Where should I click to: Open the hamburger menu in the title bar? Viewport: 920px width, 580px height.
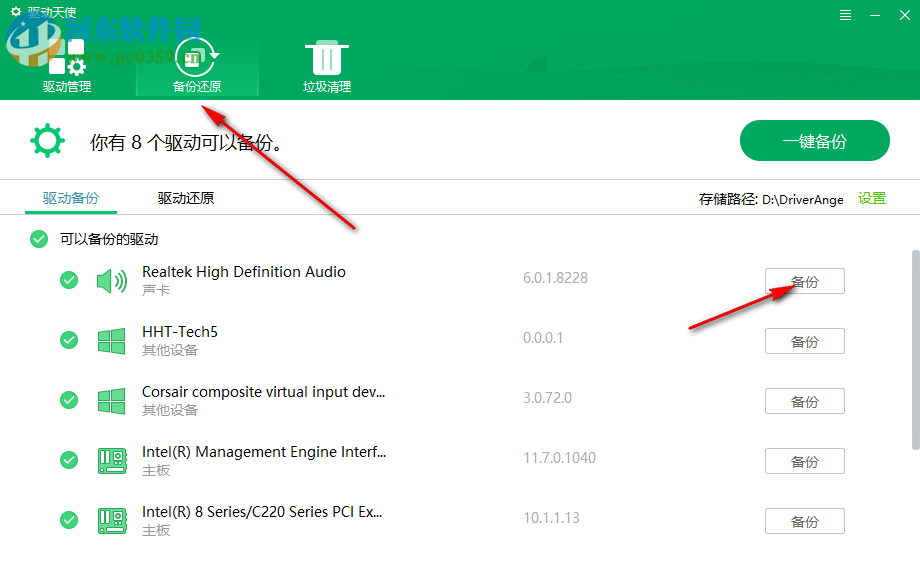[x=845, y=14]
